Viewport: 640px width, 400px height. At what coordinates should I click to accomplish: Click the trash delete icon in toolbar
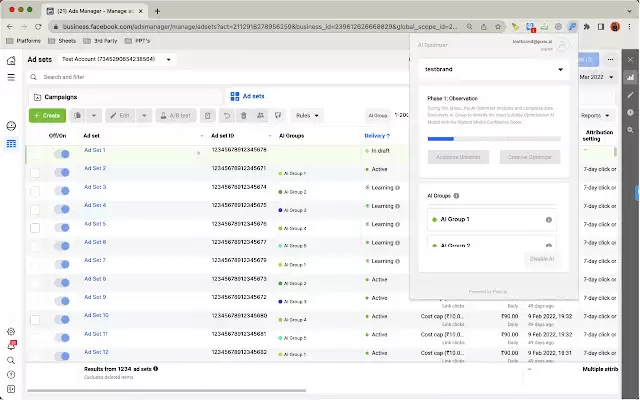[x=244, y=116]
